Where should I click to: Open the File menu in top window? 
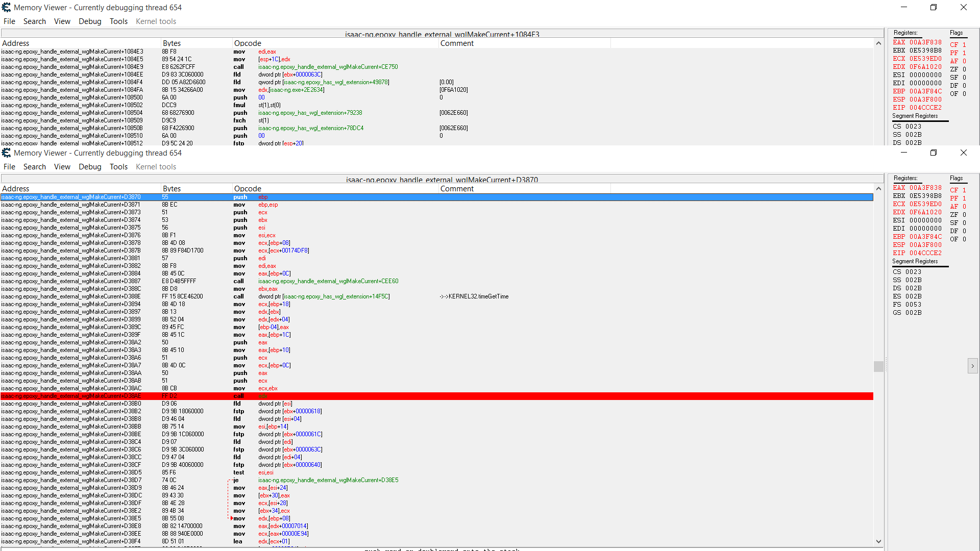[10, 21]
